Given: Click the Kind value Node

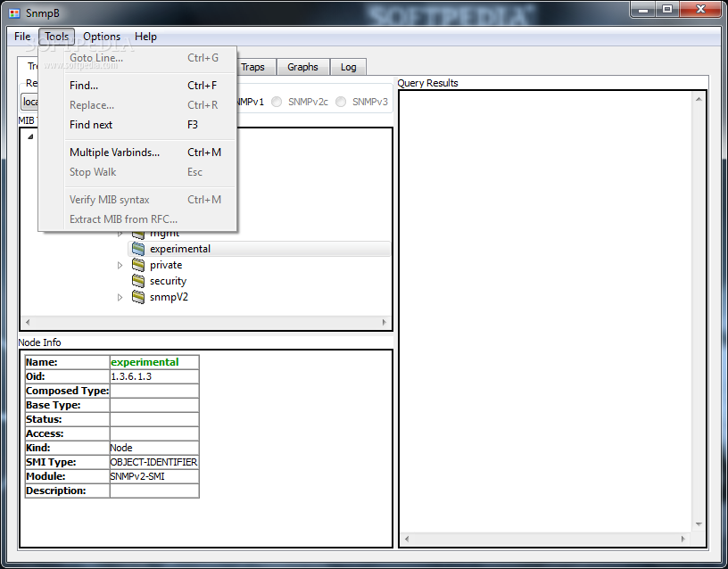Looking at the screenshot, I should [121, 448].
